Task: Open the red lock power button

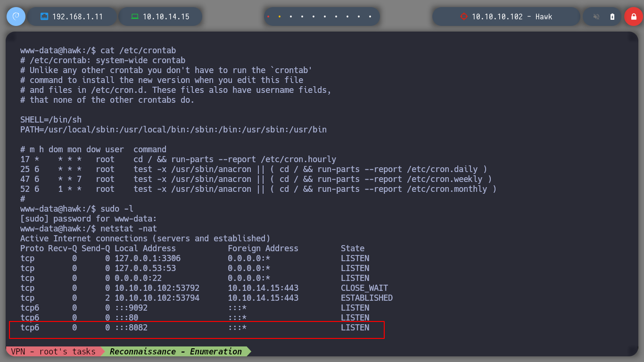Action: (634, 16)
